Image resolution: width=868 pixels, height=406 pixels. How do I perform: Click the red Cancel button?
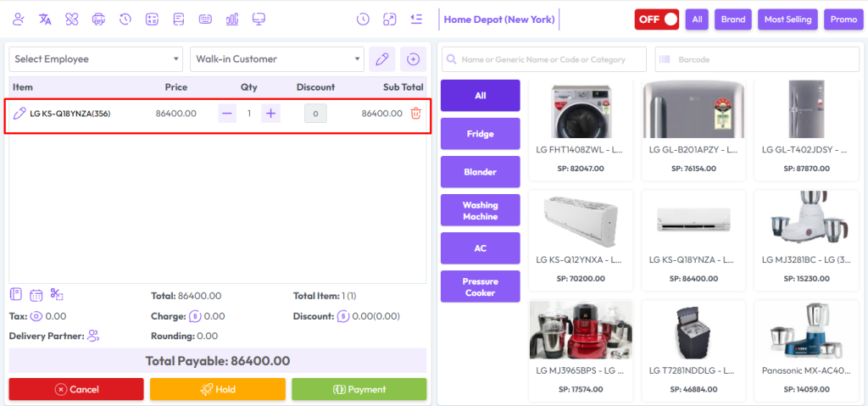click(x=76, y=389)
